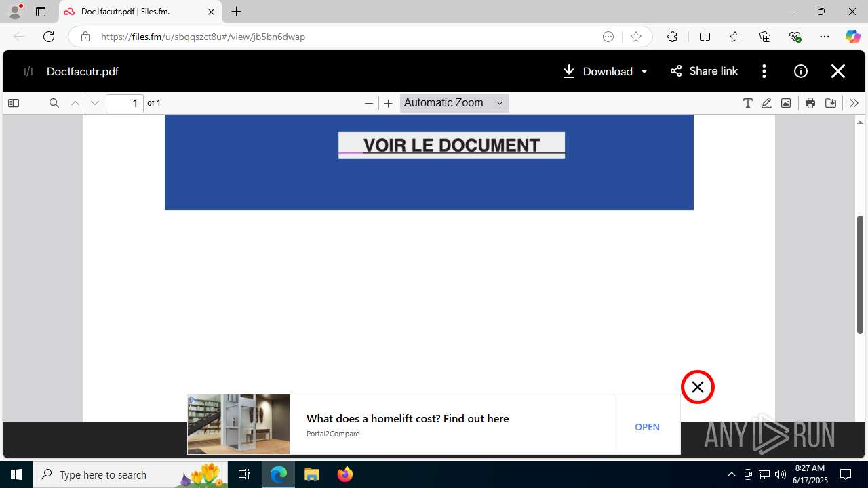The height and width of the screenshot is (488, 868).
Task: Open Favorites list icon
Action: [x=735, y=37]
